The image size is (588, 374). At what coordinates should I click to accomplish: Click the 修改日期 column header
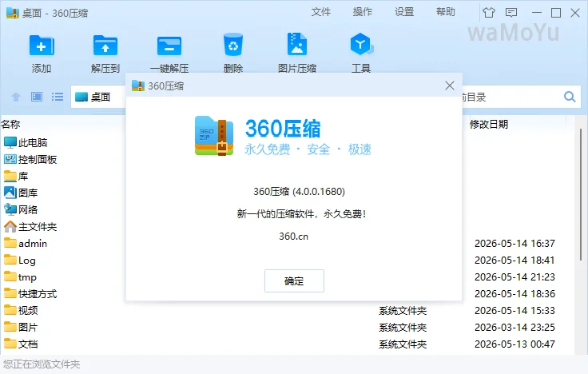(489, 124)
